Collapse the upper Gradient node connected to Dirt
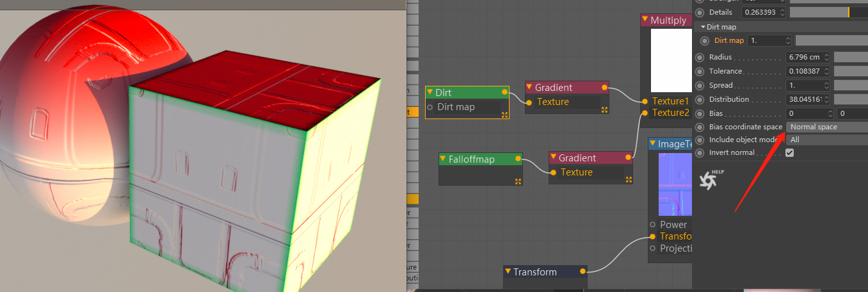Image resolution: width=868 pixels, height=292 pixels. [529, 88]
